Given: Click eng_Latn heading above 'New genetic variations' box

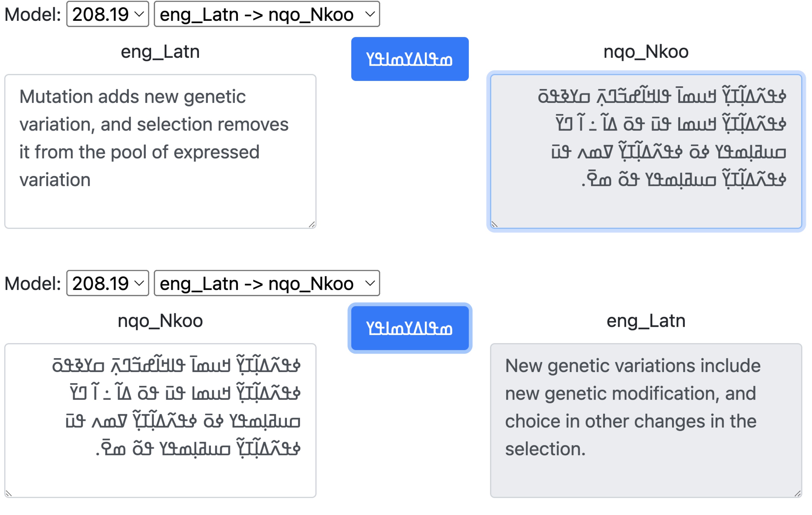Looking at the screenshot, I should pyautogui.click(x=646, y=320).
